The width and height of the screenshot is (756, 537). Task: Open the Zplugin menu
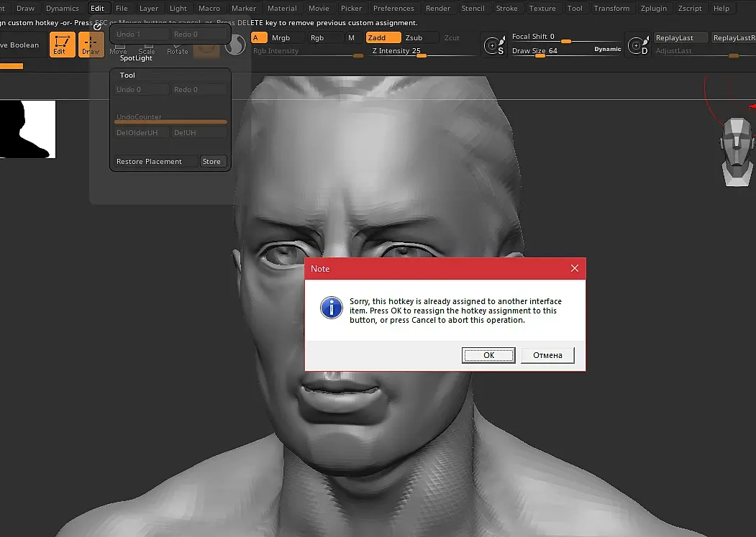click(653, 8)
